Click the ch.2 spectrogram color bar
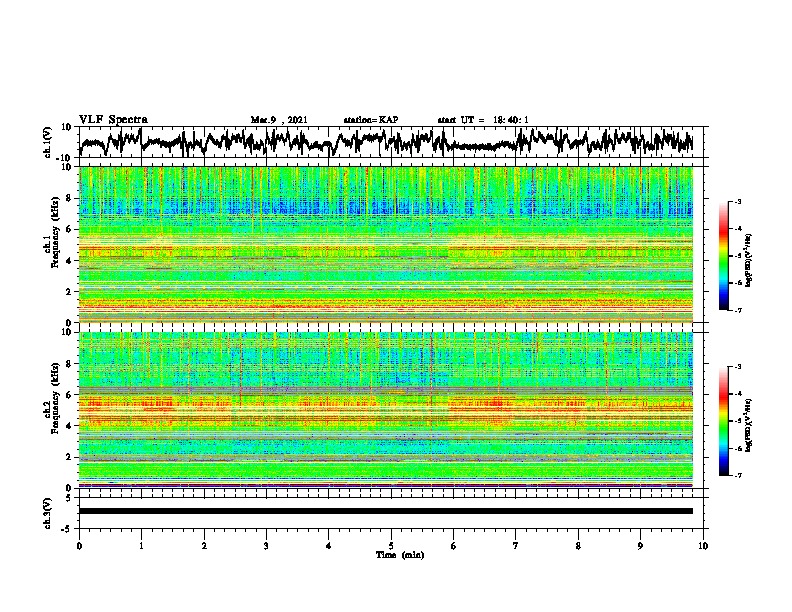Viewport: 792px width, 612px height. point(723,421)
